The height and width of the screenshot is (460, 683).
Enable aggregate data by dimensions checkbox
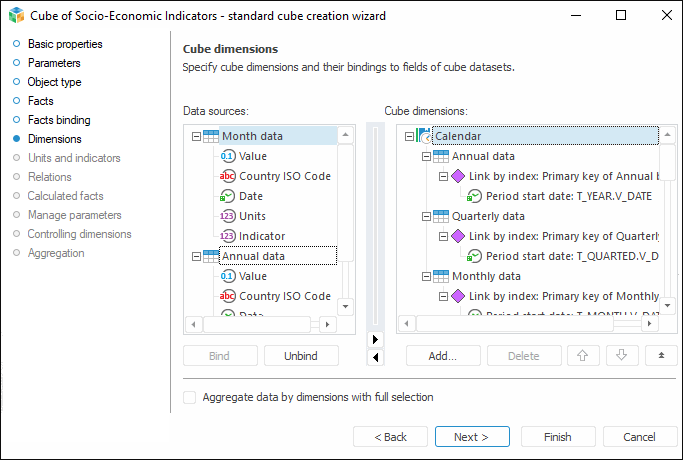point(190,397)
